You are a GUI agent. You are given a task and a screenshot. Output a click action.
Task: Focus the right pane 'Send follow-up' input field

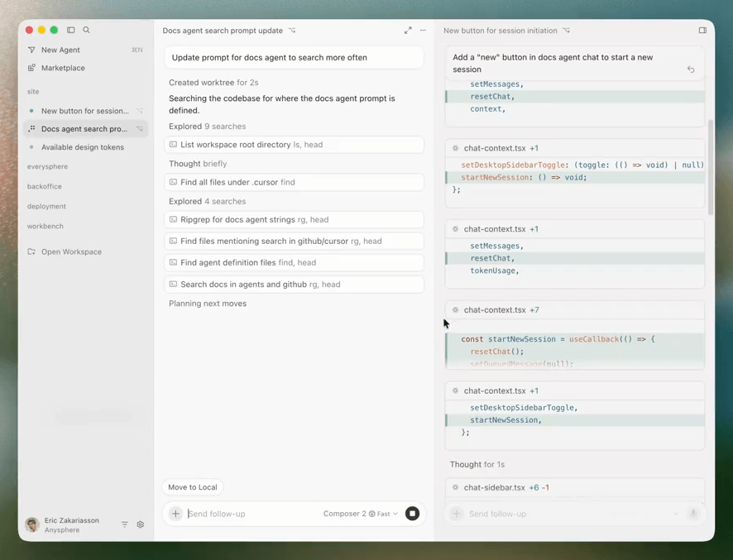[568, 514]
